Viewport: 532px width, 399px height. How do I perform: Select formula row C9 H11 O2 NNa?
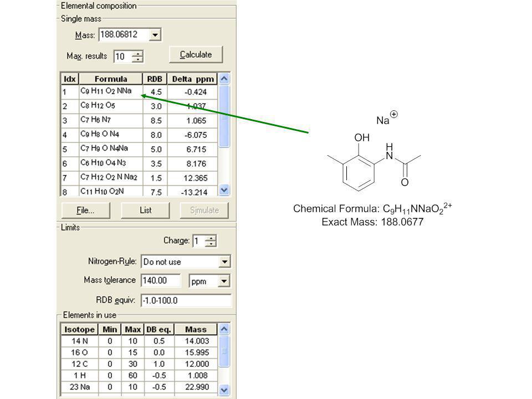click(139, 92)
